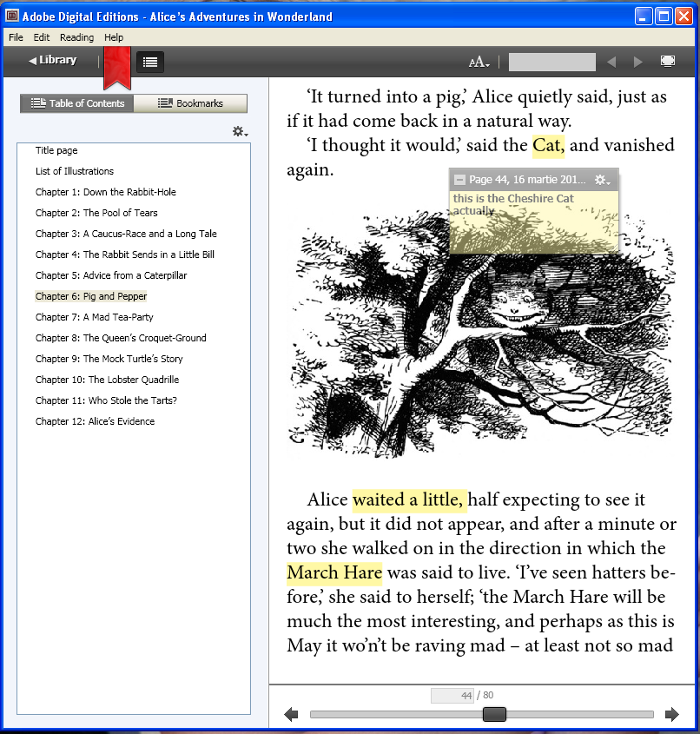Maximize the Adobe Digital Editions window
Screen dimensions: 700x734
664,16
